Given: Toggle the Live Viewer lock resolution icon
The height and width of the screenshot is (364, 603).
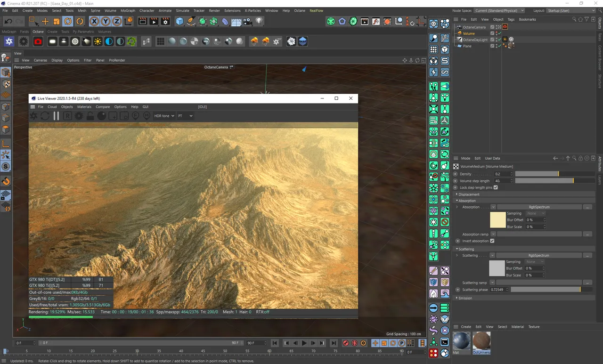Looking at the screenshot, I should (90, 116).
